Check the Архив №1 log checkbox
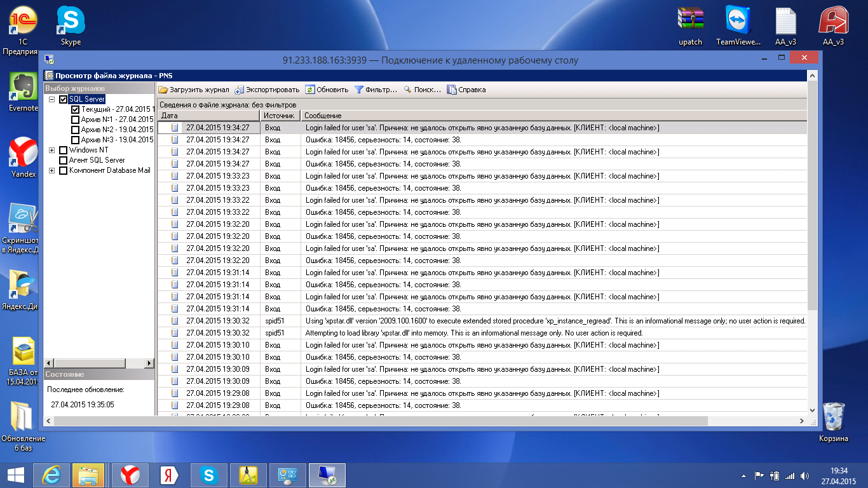Screen dimensions: 868x488 point(76,119)
